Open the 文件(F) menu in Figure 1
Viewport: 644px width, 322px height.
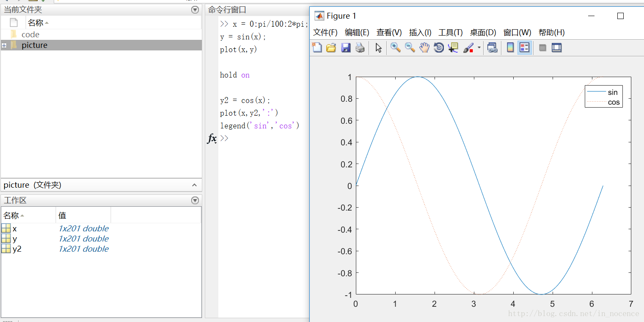tap(325, 33)
